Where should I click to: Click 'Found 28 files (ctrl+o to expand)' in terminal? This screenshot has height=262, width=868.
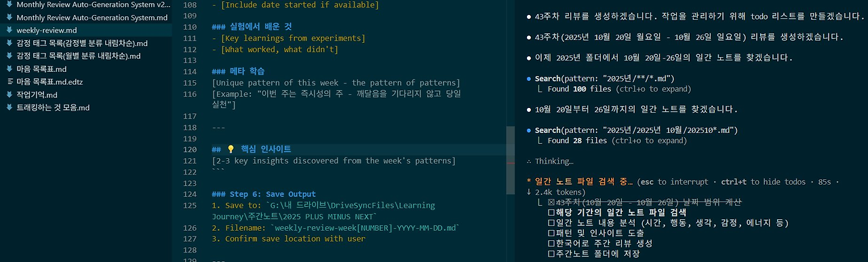616,141
